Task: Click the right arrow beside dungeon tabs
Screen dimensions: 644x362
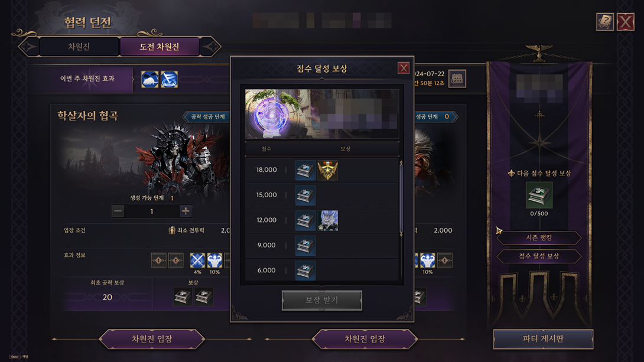Action: [x=210, y=47]
